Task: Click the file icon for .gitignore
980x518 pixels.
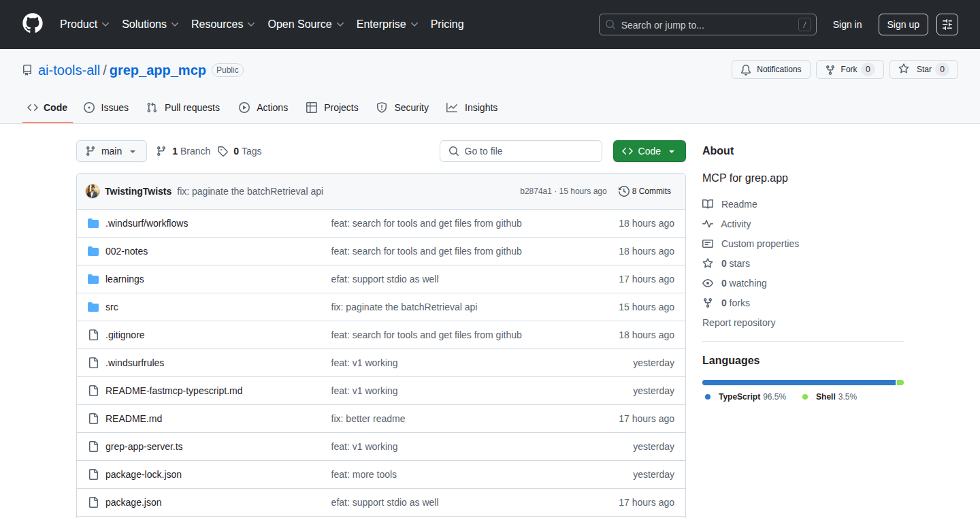Action: click(x=93, y=335)
